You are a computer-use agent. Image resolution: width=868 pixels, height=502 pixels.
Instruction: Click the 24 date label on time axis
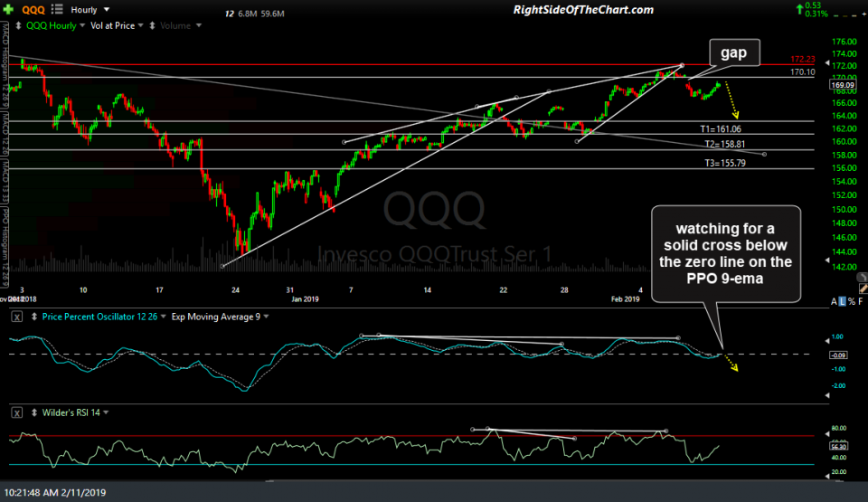(236, 289)
